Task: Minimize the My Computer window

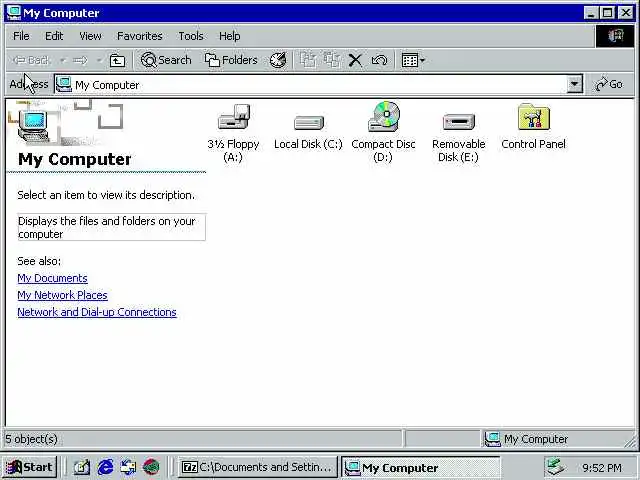Action: coord(590,13)
